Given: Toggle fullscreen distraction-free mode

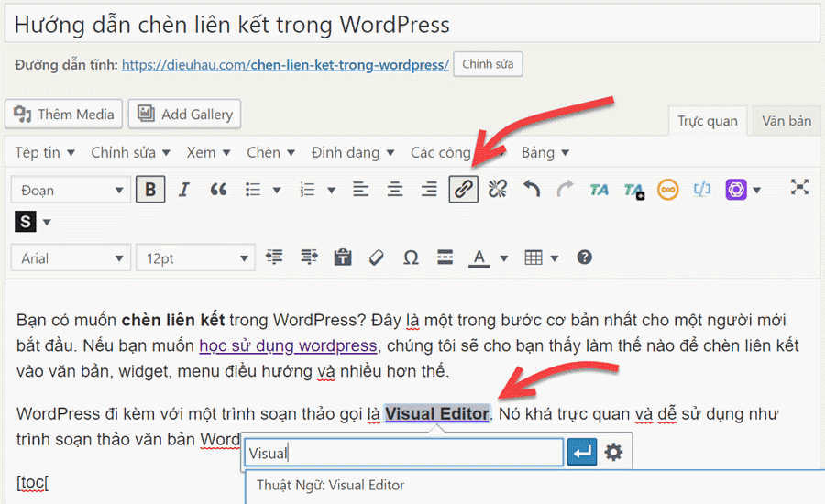Looking at the screenshot, I should (x=799, y=187).
